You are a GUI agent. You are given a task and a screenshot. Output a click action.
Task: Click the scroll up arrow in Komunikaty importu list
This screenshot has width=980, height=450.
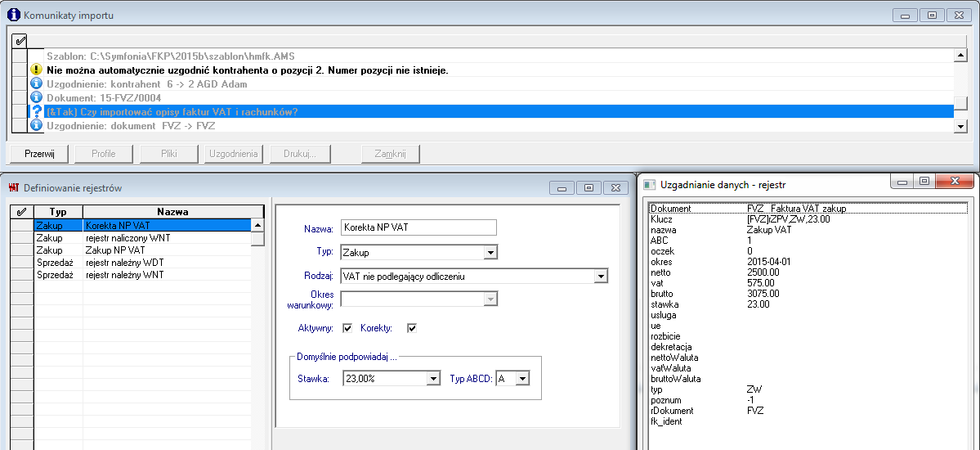coord(962,55)
